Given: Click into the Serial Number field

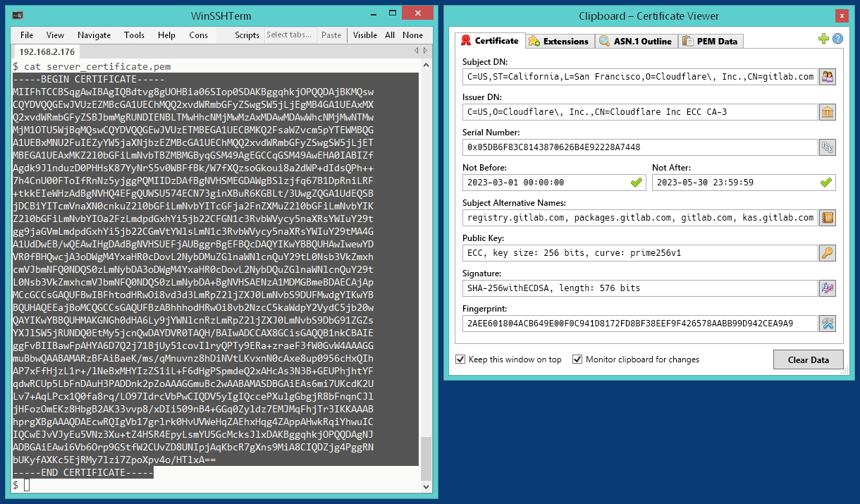Looking at the screenshot, I should [x=640, y=147].
